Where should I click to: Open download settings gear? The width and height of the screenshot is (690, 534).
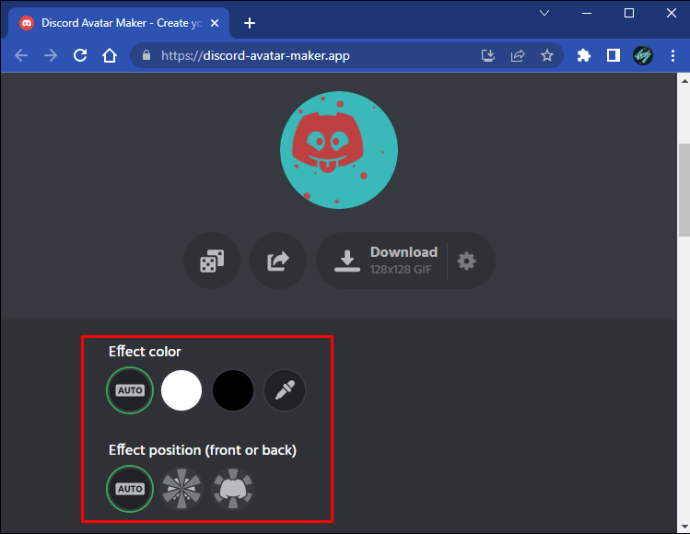[466, 261]
